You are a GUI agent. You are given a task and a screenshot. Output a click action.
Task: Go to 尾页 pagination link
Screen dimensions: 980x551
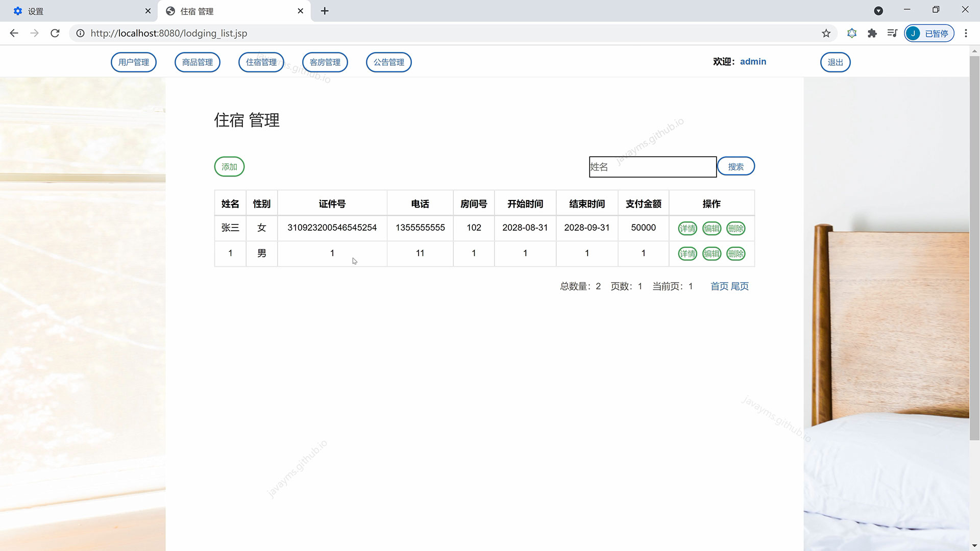tap(740, 286)
